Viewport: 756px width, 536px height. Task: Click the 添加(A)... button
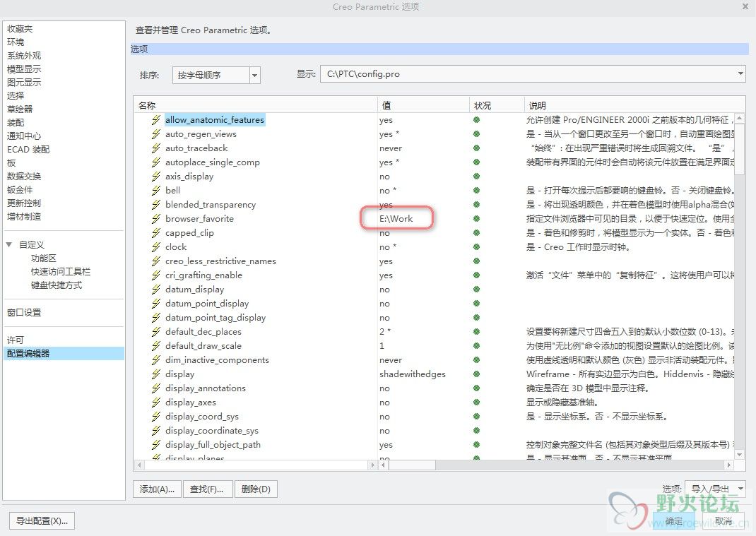(157, 489)
